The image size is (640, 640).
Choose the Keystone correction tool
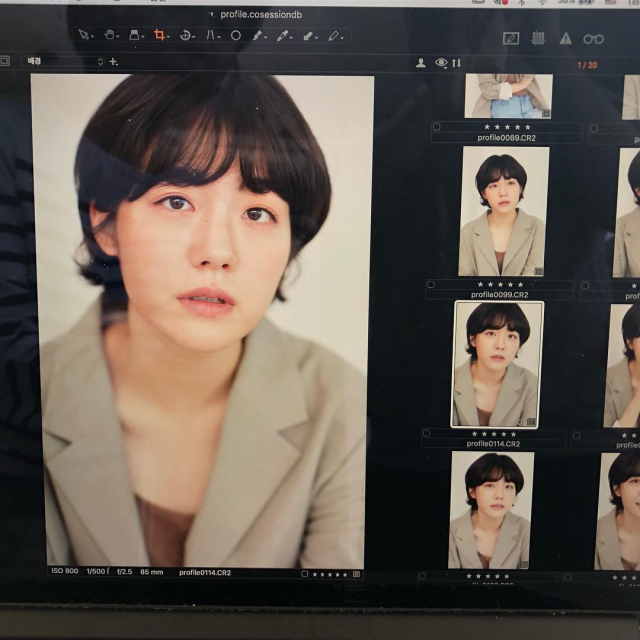click(x=212, y=35)
